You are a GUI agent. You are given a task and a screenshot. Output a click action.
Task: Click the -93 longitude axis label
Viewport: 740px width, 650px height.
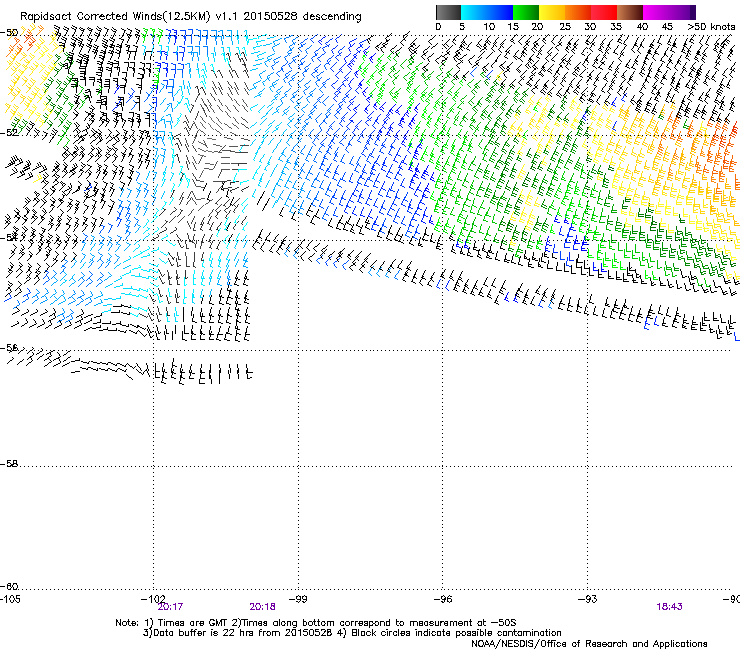coord(588,599)
